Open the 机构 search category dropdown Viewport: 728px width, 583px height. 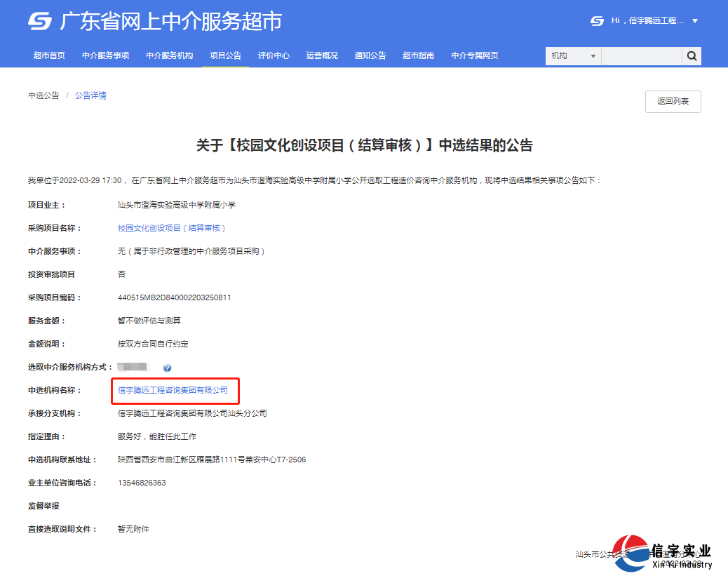pos(572,55)
